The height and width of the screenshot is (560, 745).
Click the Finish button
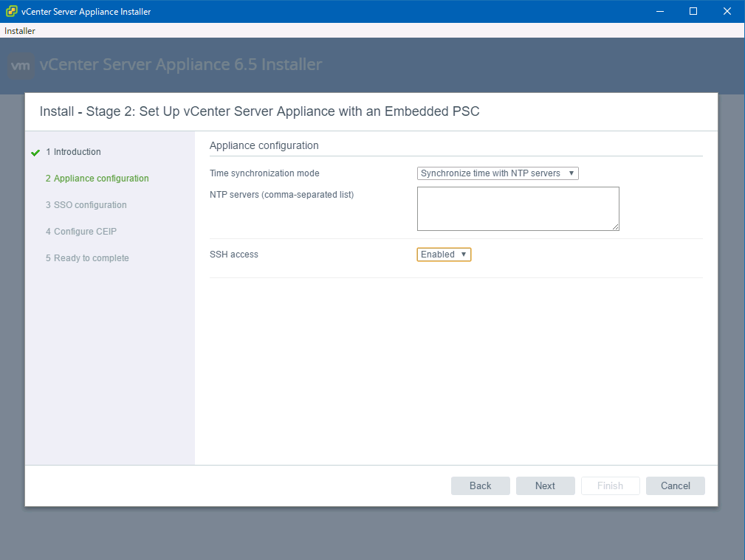[x=610, y=486]
